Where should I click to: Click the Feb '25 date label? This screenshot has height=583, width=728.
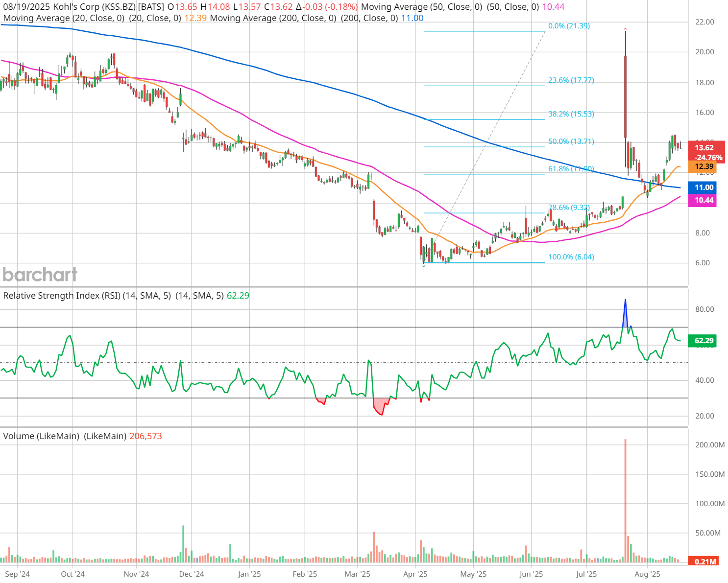point(305,574)
